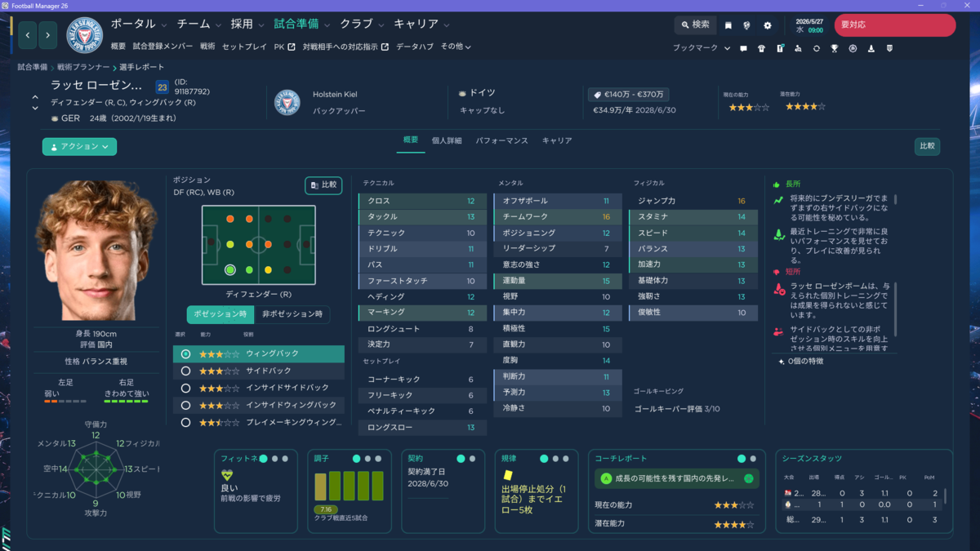
Task: Select the サイドバック role radio button
Action: (x=186, y=371)
